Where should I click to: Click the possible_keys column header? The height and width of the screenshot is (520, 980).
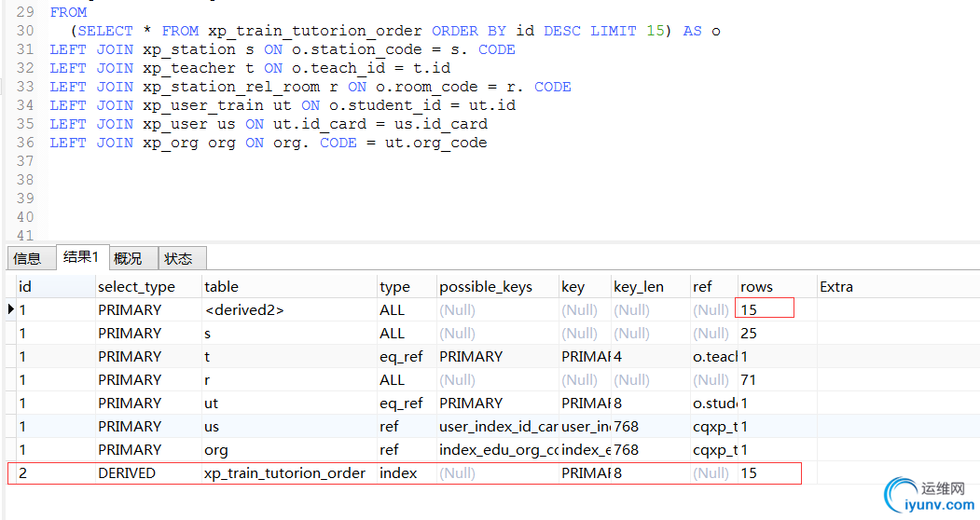486,286
